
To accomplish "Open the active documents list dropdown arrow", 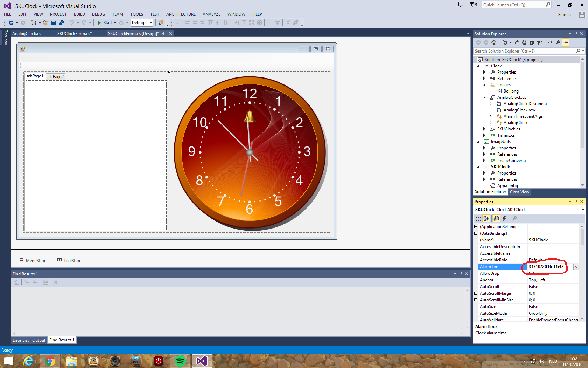I will click(468, 34).
